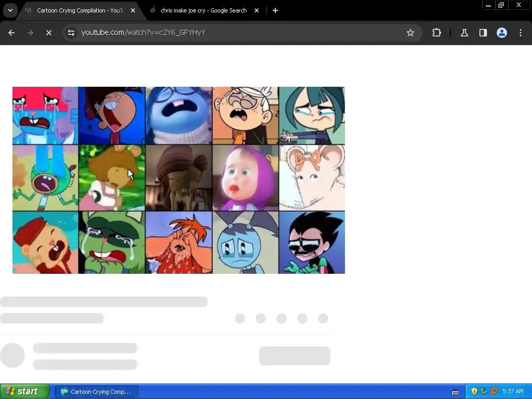
Task: Open the Chrome profile avatar
Action: tap(502, 33)
